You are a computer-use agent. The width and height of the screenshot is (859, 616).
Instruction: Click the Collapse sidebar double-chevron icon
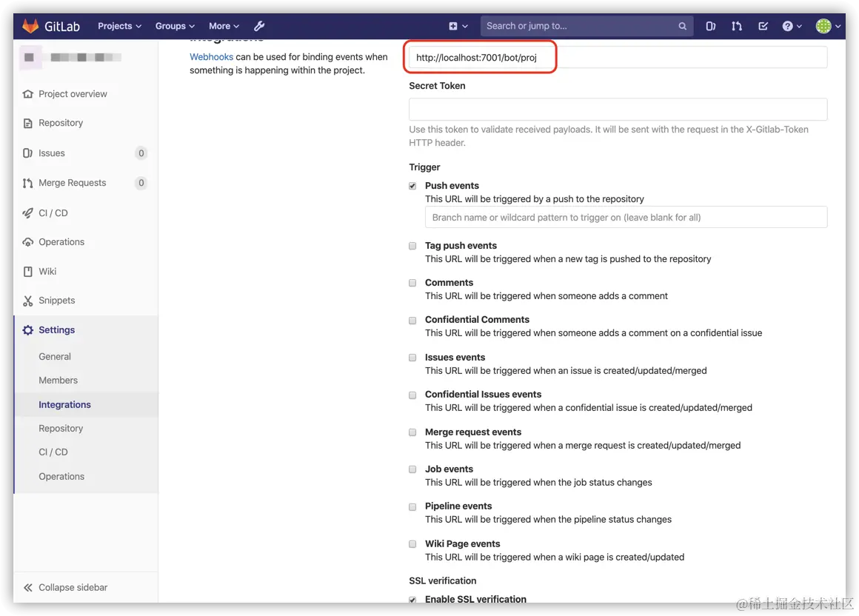tap(28, 588)
